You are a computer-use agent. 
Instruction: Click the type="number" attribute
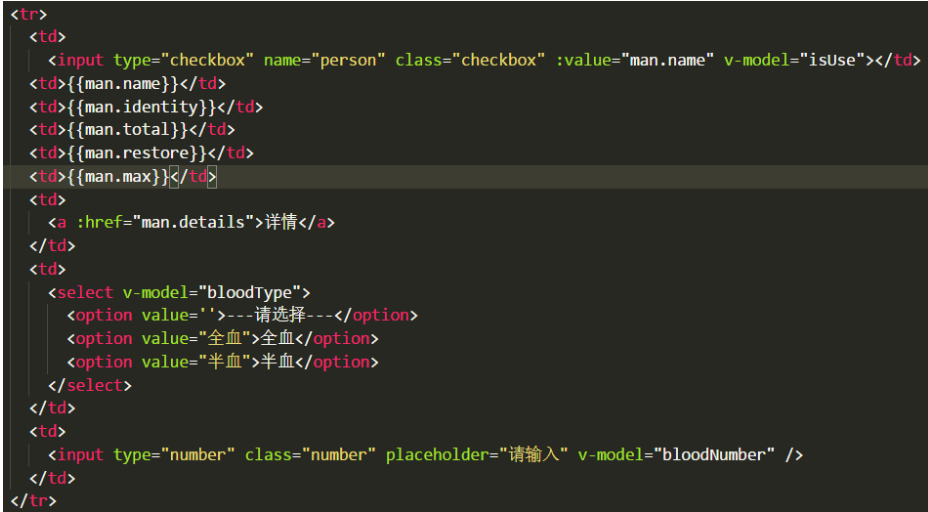pyautogui.click(x=175, y=455)
